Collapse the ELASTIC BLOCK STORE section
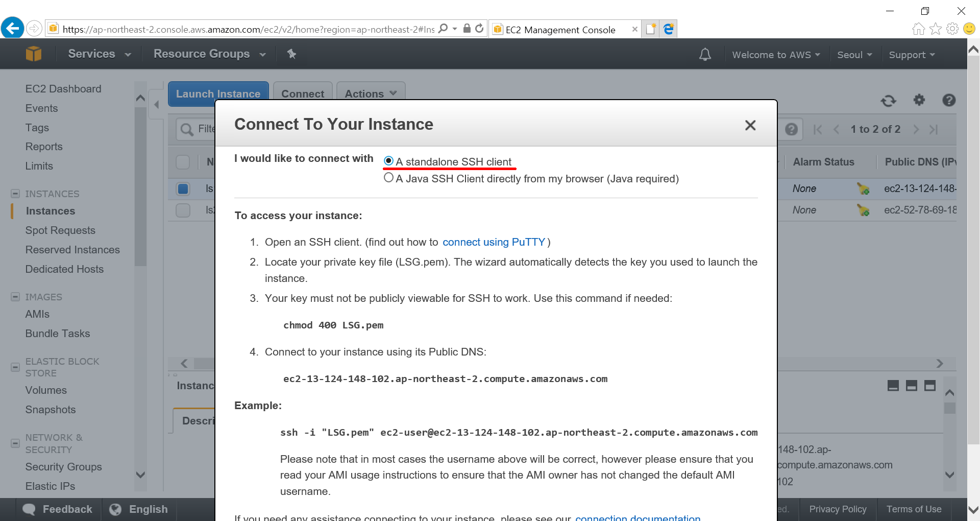 coord(15,367)
